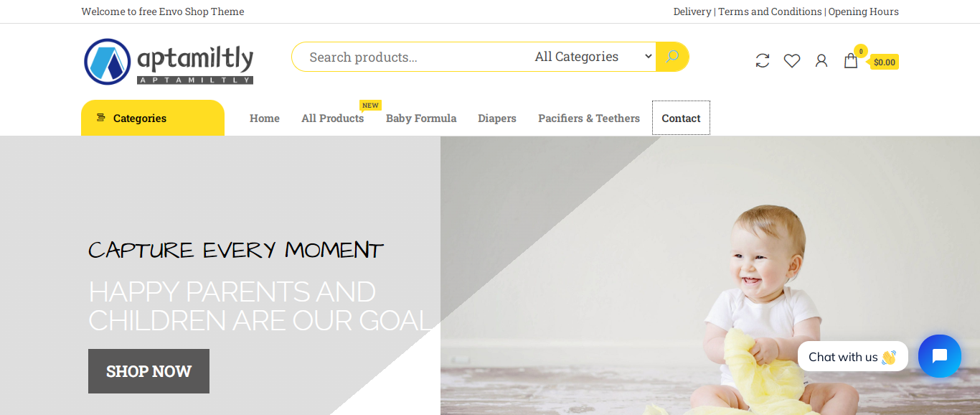Expand the All Categories dropdown
Viewport: 980px width, 415px height.
click(x=593, y=57)
